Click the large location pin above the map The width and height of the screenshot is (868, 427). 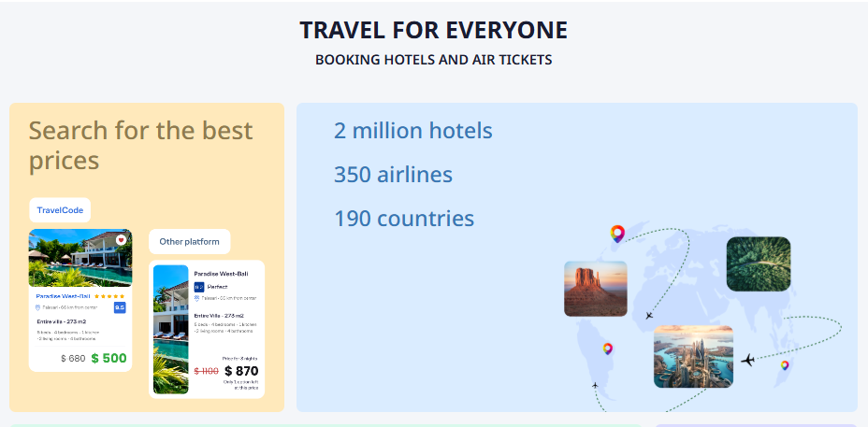point(616,234)
